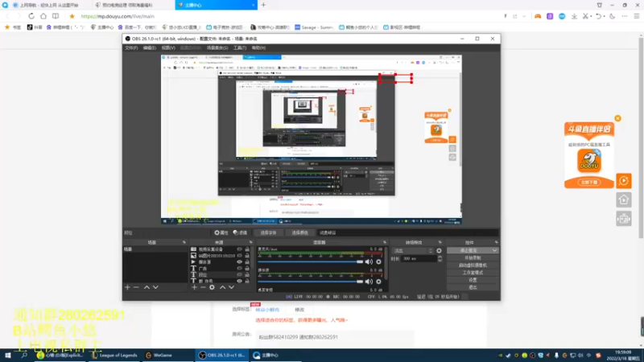Adjust the transition duration stepper arrows

pyautogui.click(x=440, y=258)
